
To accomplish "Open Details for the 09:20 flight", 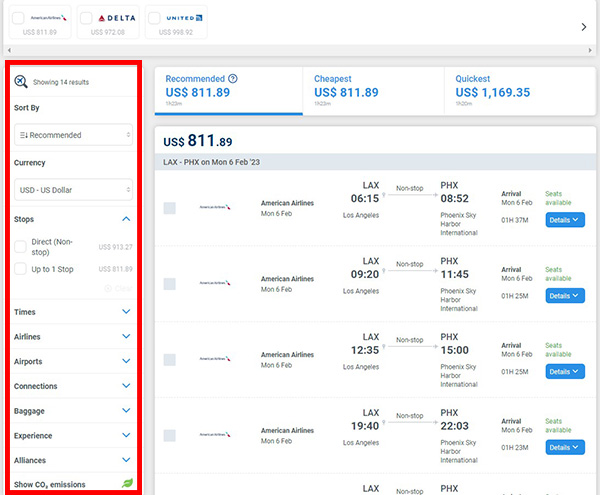I will (565, 296).
